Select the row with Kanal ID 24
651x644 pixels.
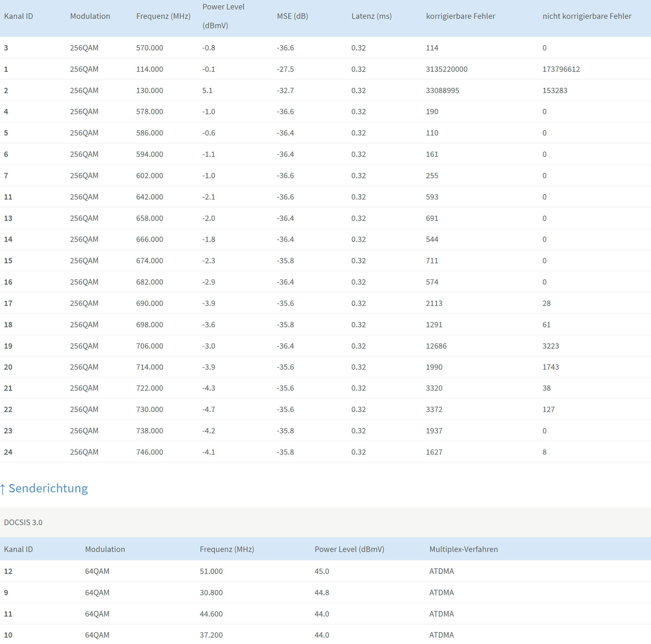tap(8, 452)
